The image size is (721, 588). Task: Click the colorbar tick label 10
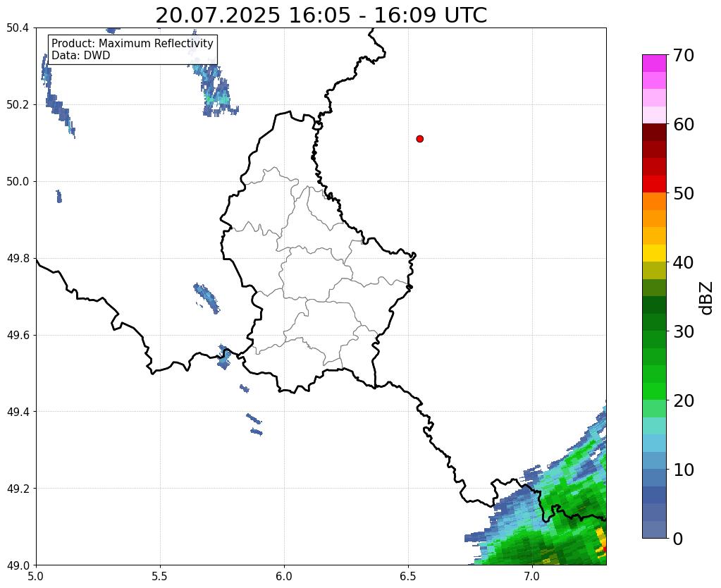coord(684,470)
